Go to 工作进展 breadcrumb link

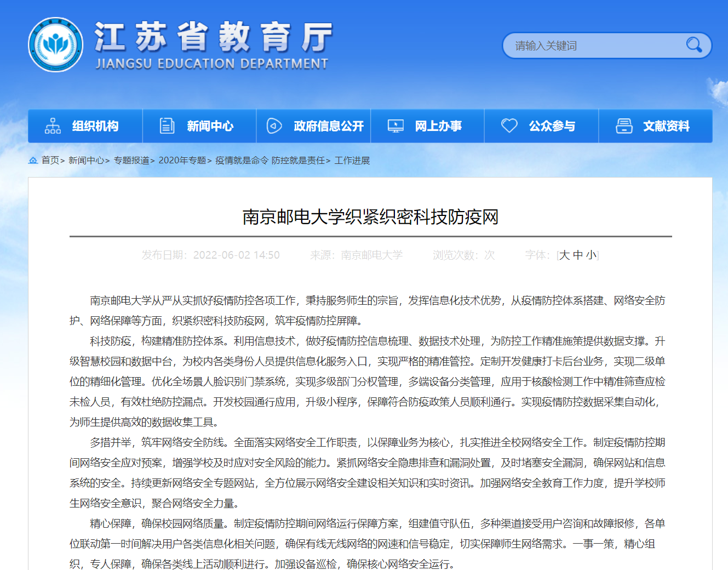pyautogui.click(x=352, y=160)
